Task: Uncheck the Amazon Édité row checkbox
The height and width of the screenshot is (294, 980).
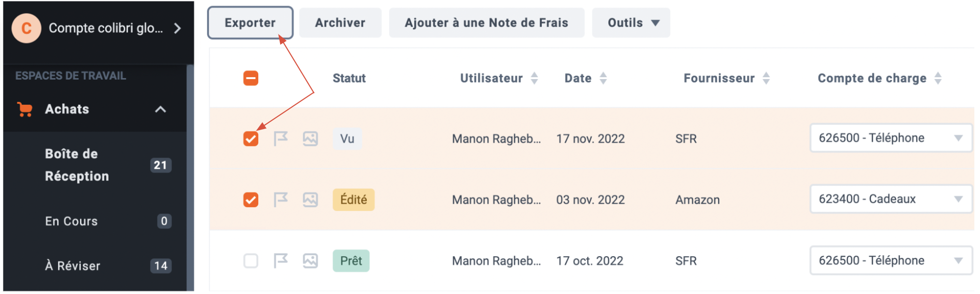Action: tap(251, 199)
